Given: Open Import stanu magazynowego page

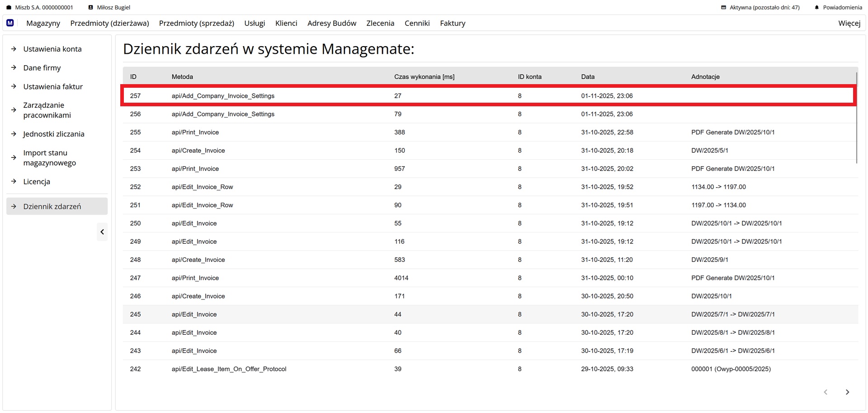Looking at the screenshot, I should [49, 158].
